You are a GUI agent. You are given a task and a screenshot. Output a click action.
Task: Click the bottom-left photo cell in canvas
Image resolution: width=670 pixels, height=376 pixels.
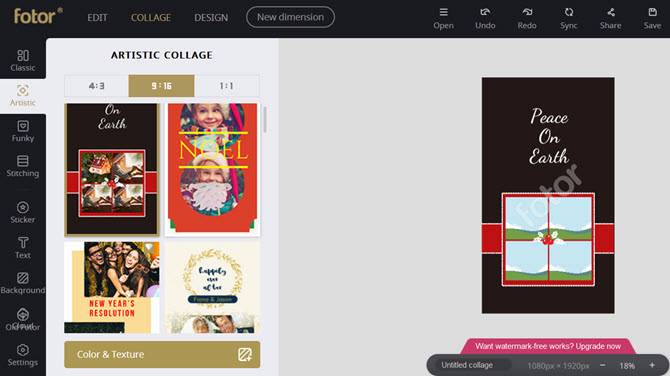[526, 261]
